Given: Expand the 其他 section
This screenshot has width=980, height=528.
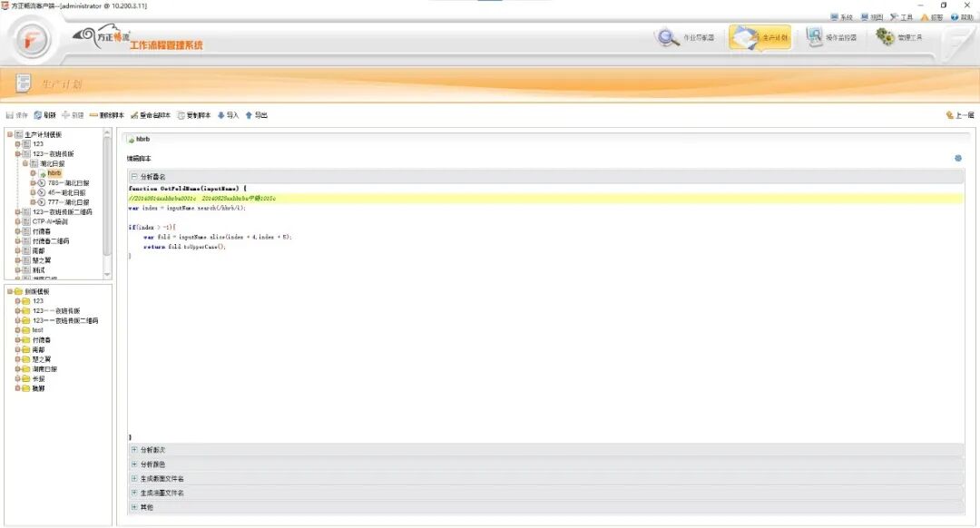Looking at the screenshot, I should tap(134, 507).
